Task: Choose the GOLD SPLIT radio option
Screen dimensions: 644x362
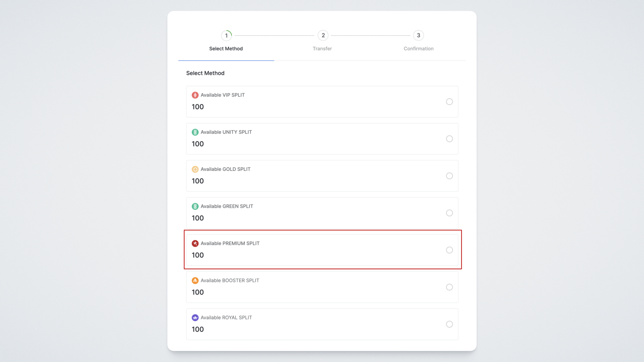Action: coord(449,176)
